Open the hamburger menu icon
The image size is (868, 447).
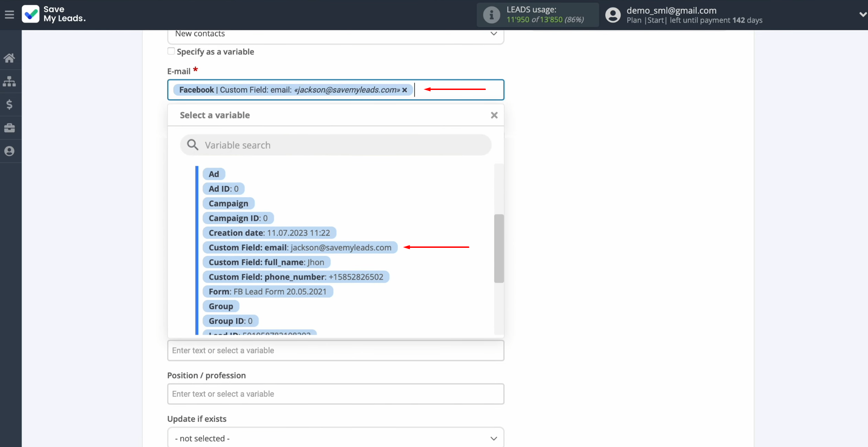click(x=9, y=15)
